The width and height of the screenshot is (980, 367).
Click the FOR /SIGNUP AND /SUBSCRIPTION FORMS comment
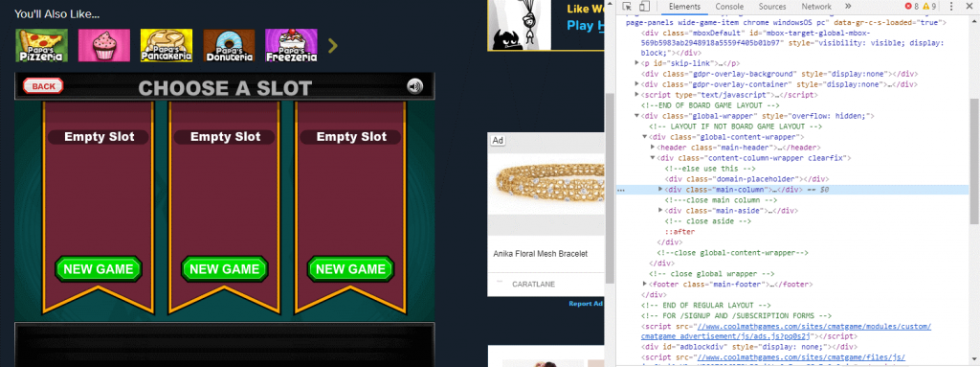736,315
